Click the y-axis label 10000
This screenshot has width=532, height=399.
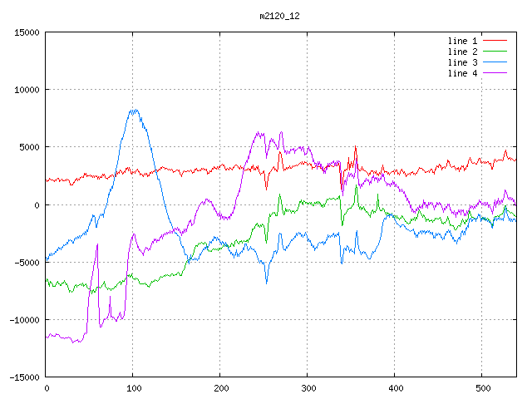pos(27,90)
